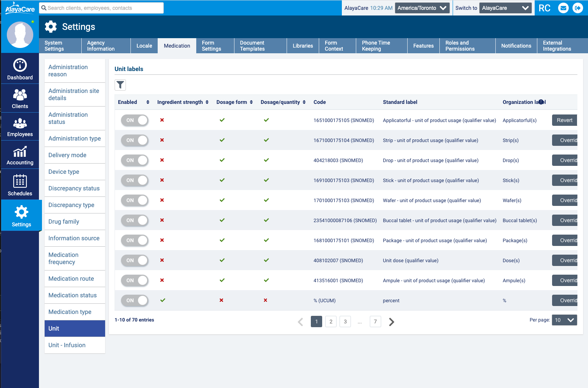588x388 pixels.
Task: Open the America/Toronto timezone dropdown
Action: (x=422, y=8)
